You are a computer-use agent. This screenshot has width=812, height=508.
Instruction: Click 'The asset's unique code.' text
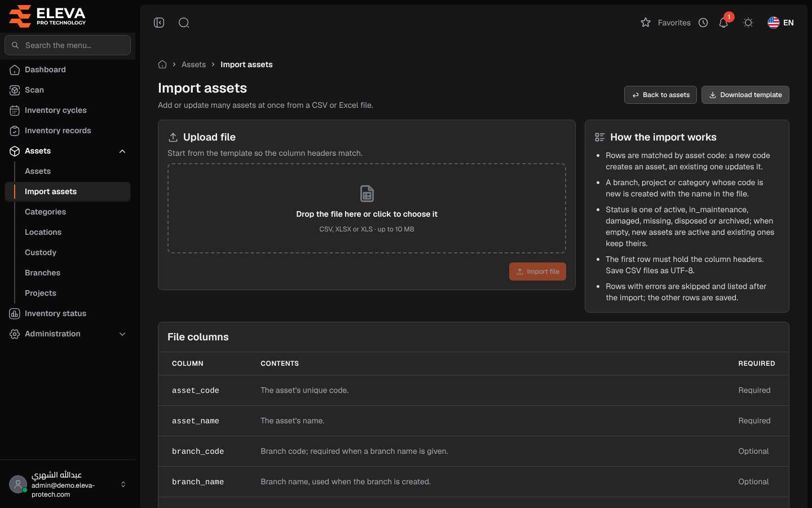tap(304, 390)
